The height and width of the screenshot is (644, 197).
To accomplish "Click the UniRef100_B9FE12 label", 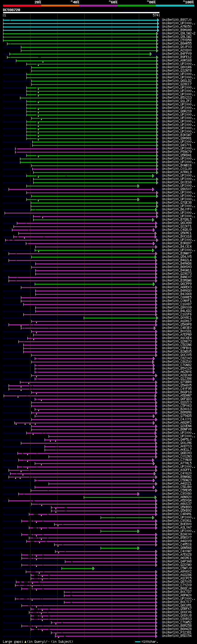I will click(x=177, y=57).
